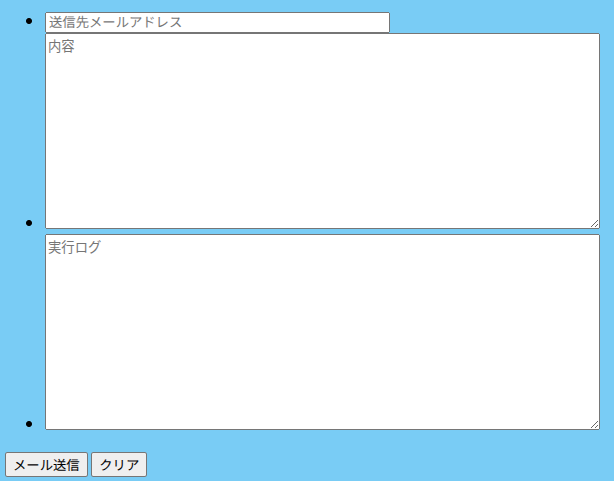Click the bottom-left corner of 実行ログ box
614x481 pixels.
48,427
